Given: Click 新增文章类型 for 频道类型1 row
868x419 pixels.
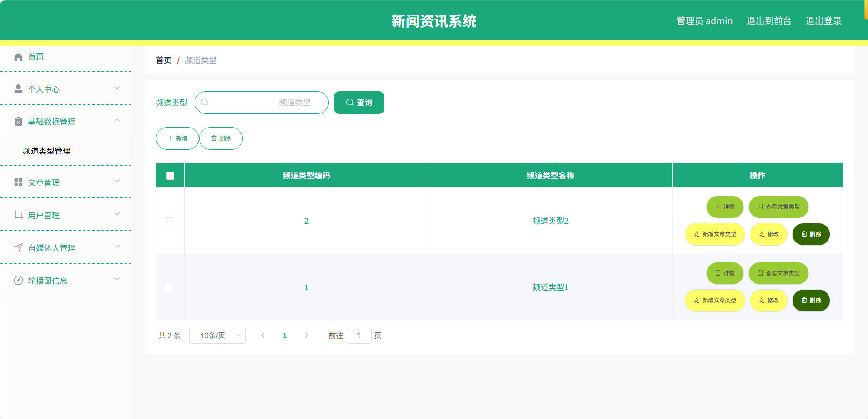Looking at the screenshot, I should click(x=715, y=301).
